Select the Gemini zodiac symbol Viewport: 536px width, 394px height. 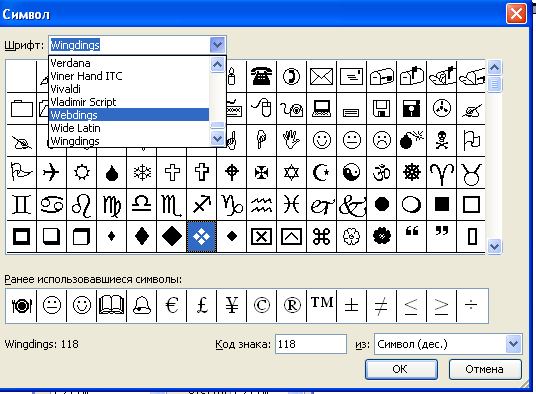pos(22,204)
